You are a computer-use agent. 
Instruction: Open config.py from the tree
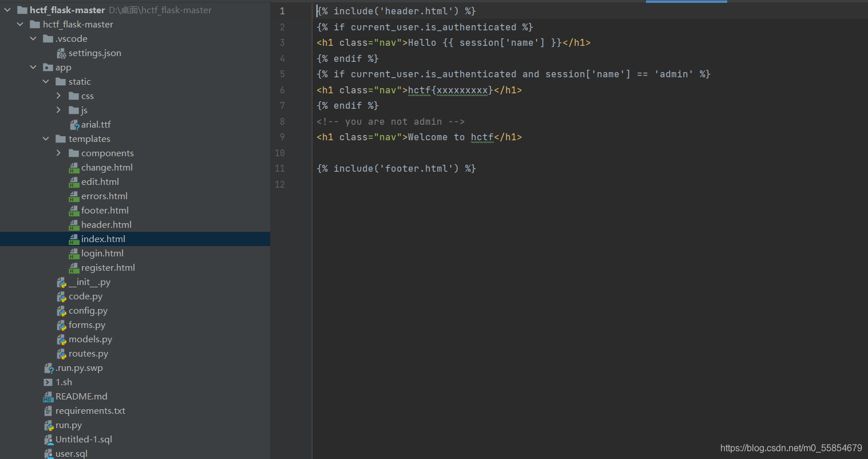(88, 311)
